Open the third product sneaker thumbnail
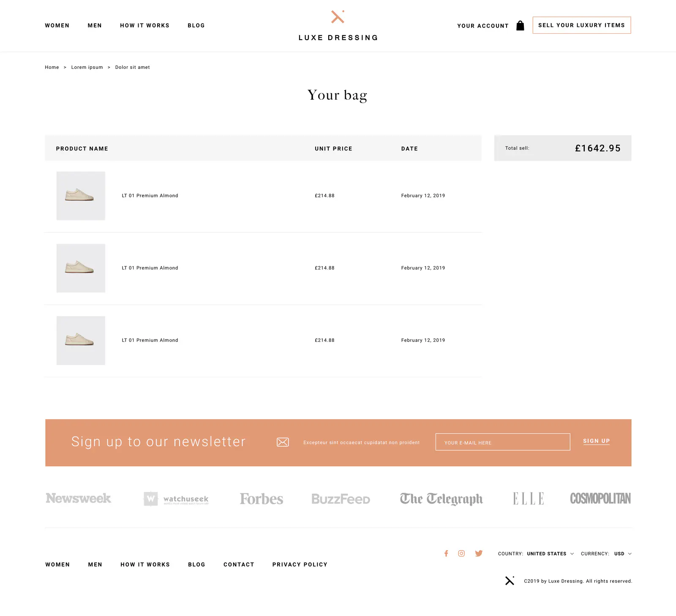This screenshot has width=676, height=616. pyautogui.click(x=81, y=340)
